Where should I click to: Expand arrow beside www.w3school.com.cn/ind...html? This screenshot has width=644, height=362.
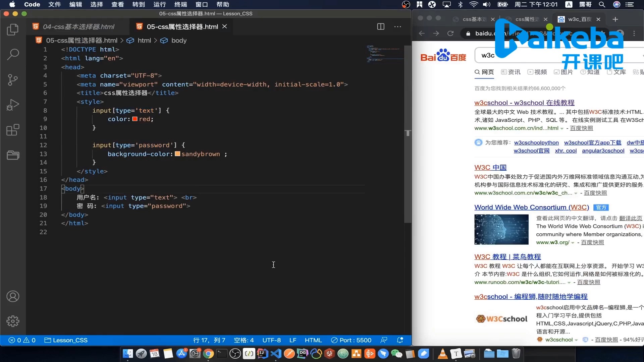click(562, 129)
